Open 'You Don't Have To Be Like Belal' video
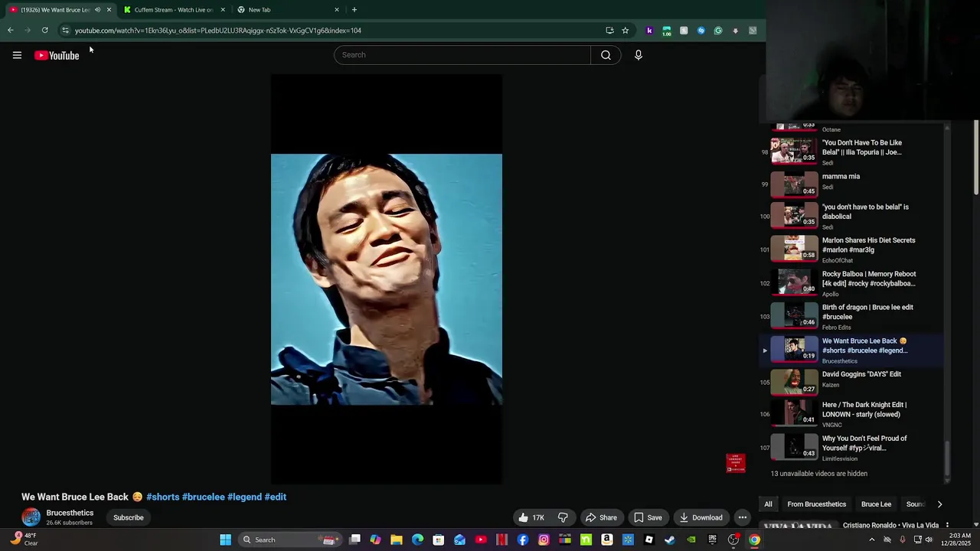980x551 pixels. pyautogui.click(x=850, y=152)
